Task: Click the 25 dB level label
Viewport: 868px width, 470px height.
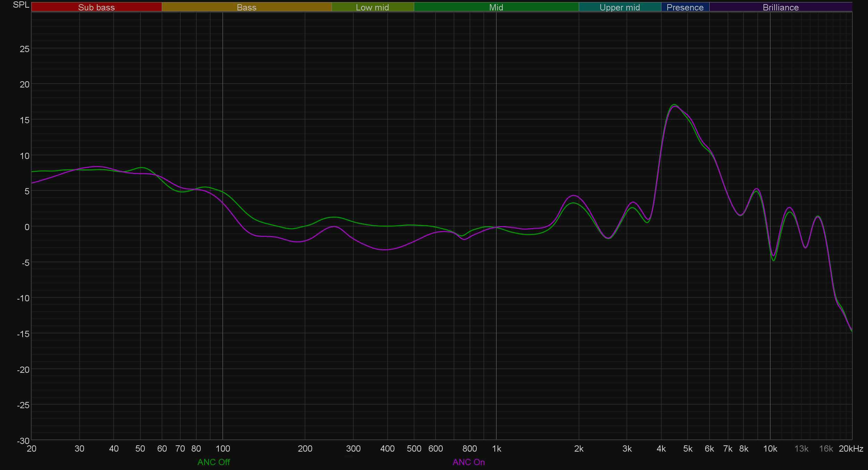Action: (25, 49)
